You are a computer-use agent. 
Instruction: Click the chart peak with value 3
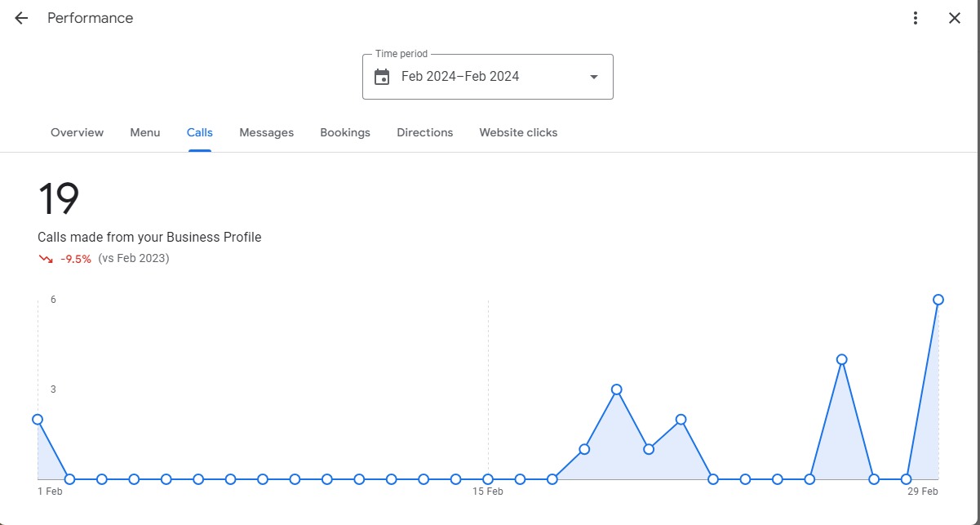point(617,389)
